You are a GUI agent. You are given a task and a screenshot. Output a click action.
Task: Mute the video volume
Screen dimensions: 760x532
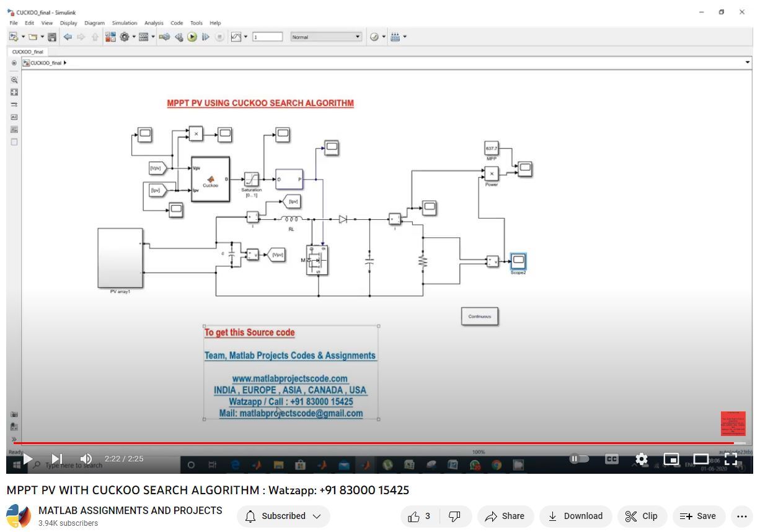tap(86, 459)
